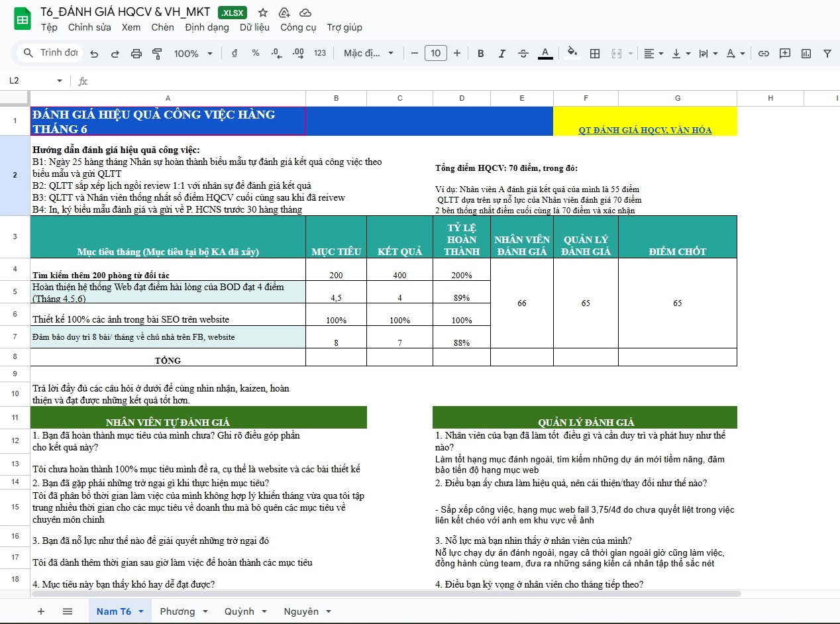Screen dimensions: 840x624
Task: Toggle strikethrough formatting
Action: tap(523, 54)
